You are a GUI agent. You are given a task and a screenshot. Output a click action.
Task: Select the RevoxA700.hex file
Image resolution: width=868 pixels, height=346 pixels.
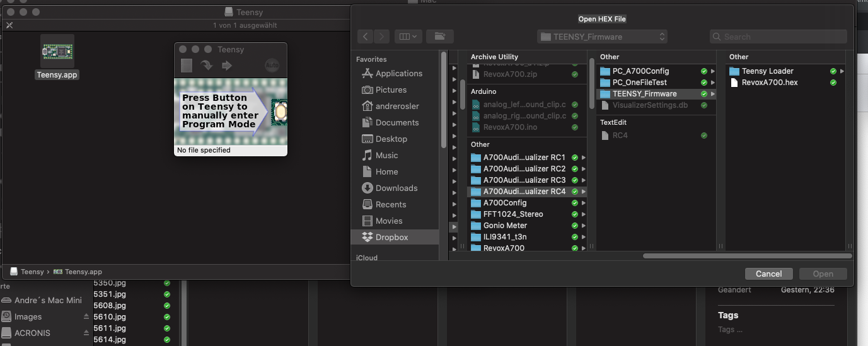pos(785,82)
